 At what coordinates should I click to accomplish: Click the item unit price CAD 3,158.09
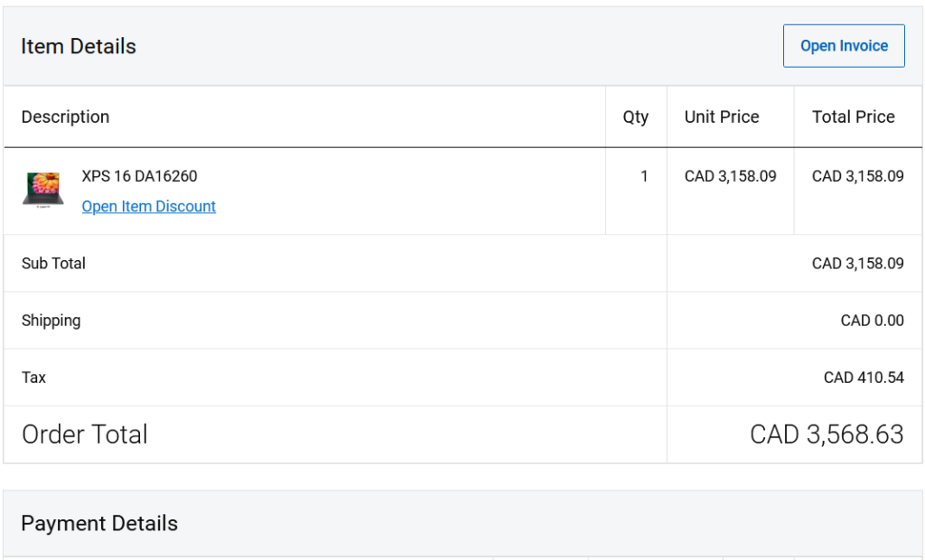730,176
